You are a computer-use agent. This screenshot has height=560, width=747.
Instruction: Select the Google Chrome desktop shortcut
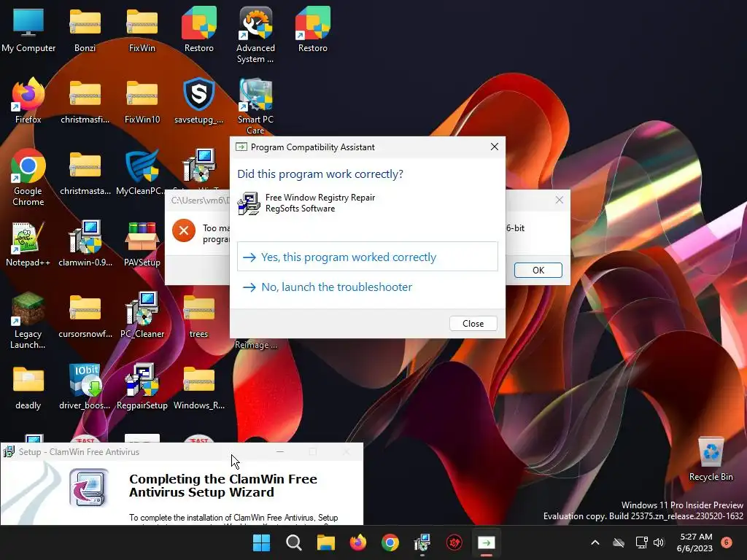click(28, 177)
